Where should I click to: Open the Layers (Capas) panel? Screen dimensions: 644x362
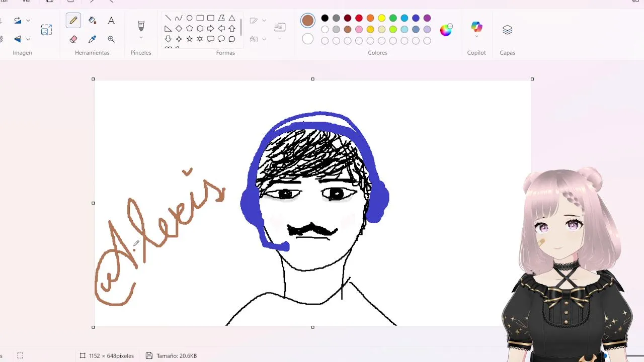coord(507,30)
